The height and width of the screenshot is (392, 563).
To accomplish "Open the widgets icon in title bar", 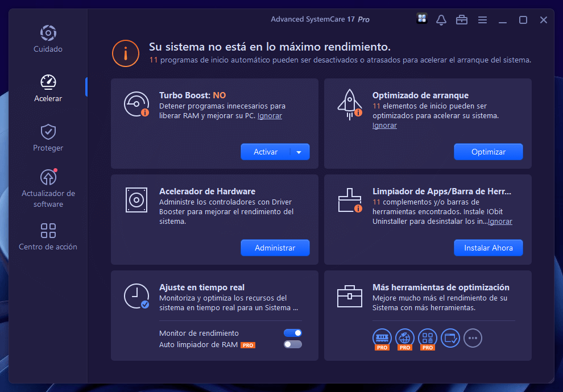I will 422,18.
